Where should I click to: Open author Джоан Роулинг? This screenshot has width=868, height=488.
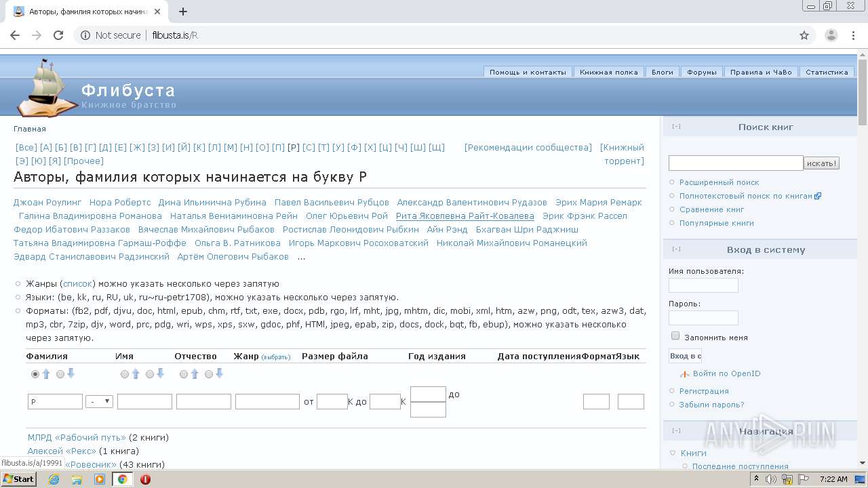(47, 203)
